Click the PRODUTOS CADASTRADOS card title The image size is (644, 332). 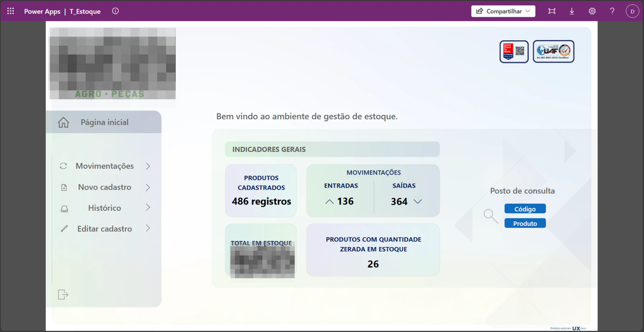261,183
